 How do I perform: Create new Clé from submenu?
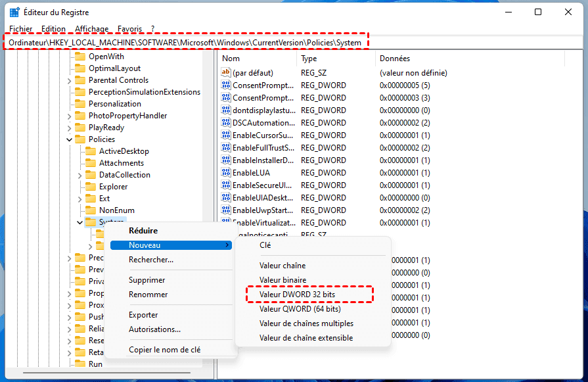point(313,245)
